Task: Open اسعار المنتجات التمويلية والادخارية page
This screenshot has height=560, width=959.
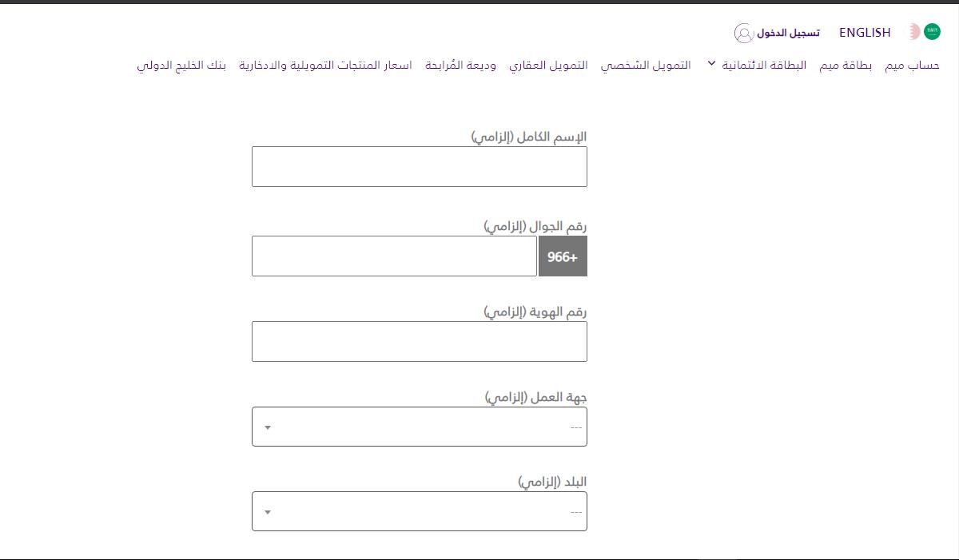Action: [x=325, y=66]
